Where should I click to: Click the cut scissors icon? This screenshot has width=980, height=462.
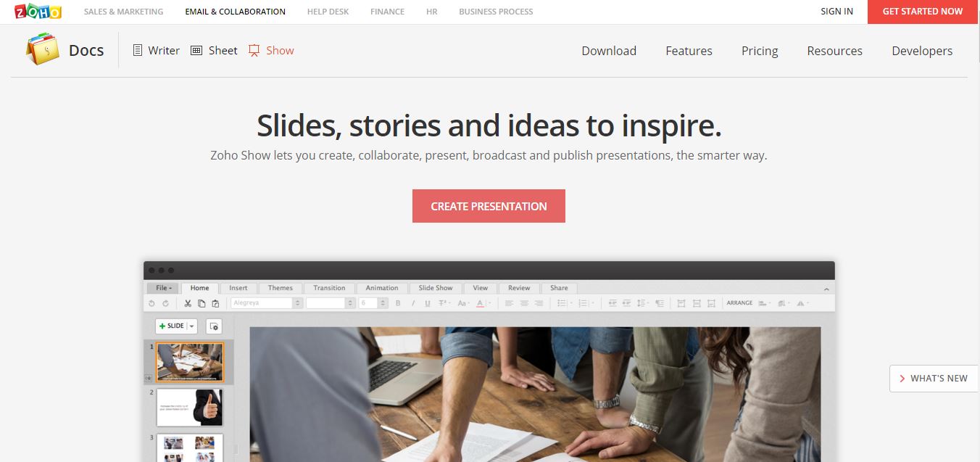(x=188, y=303)
